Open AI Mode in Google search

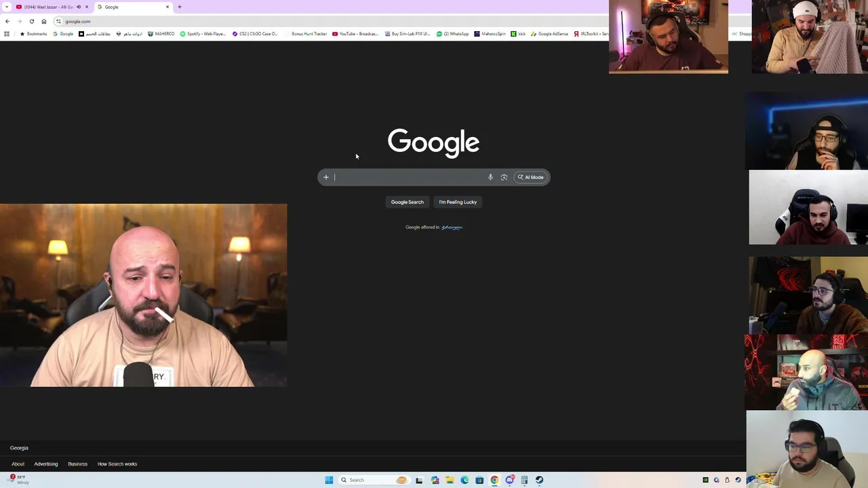(531, 178)
